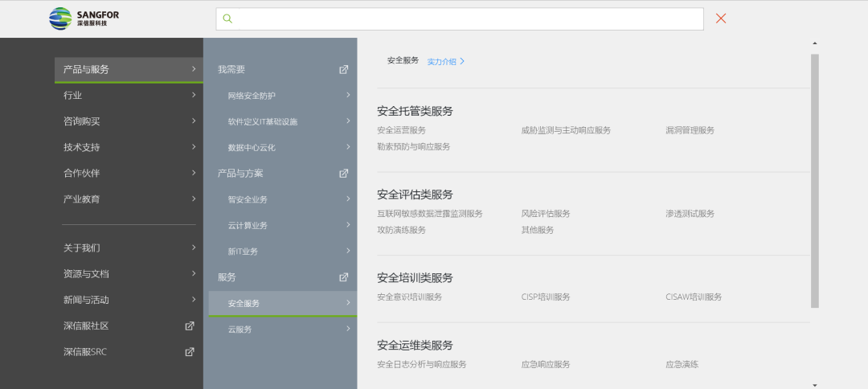
Task: Click the scrollbar down arrow
Action: tap(815, 384)
